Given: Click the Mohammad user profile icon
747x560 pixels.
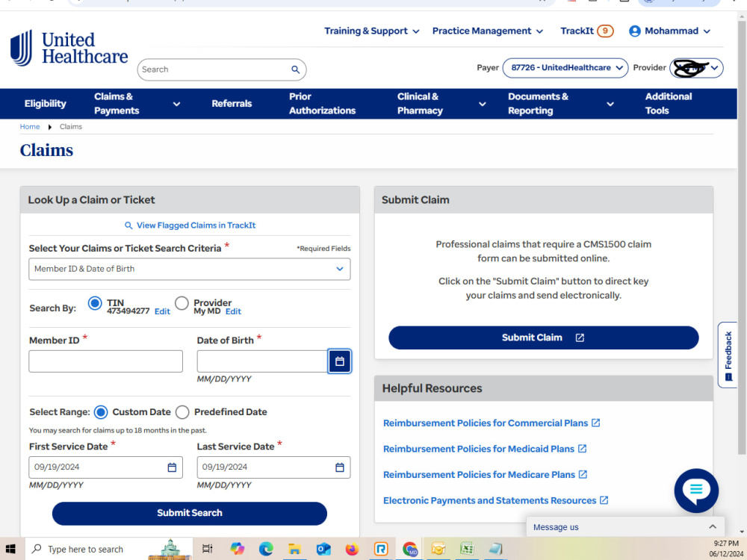Looking at the screenshot, I should 634,31.
